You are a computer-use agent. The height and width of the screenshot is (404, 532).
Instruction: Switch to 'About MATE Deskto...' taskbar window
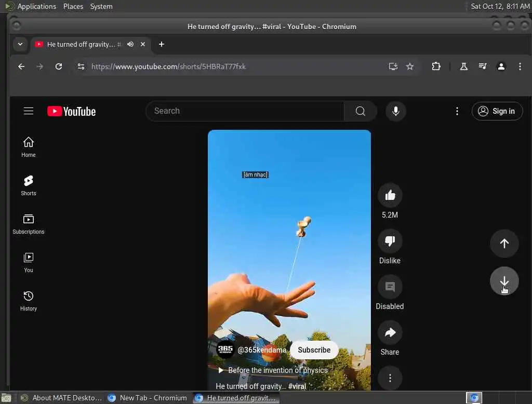61,398
